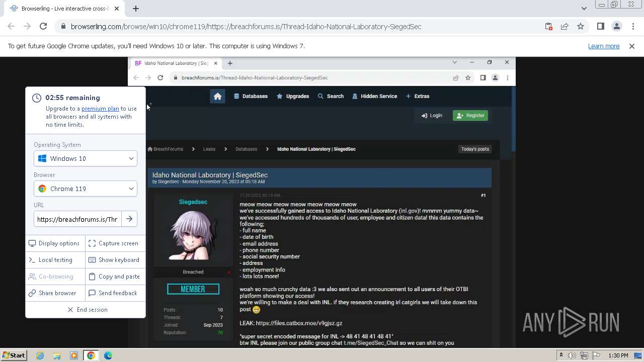
Task: Navigate to BreachForums breadcrumb
Action: point(165,149)
